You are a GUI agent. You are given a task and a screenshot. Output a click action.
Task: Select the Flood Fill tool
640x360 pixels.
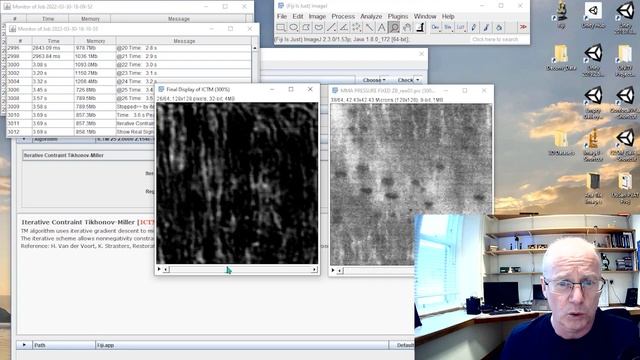(499, 27)
